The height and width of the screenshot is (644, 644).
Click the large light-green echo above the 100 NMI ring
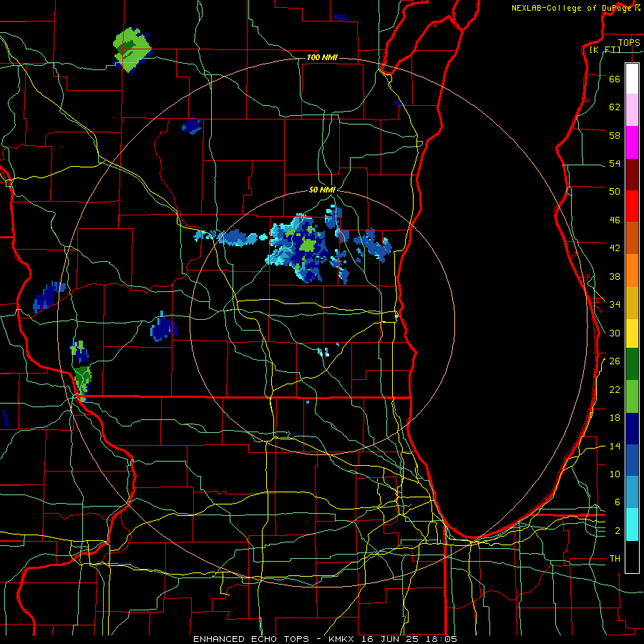(x=132, y=49)
